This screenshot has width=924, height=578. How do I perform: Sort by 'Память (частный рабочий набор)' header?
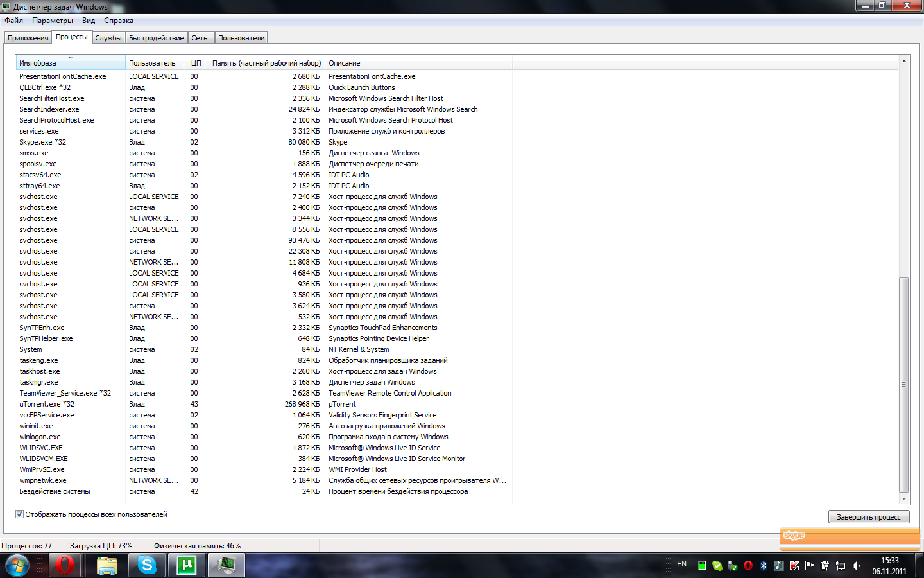[266, 63]
